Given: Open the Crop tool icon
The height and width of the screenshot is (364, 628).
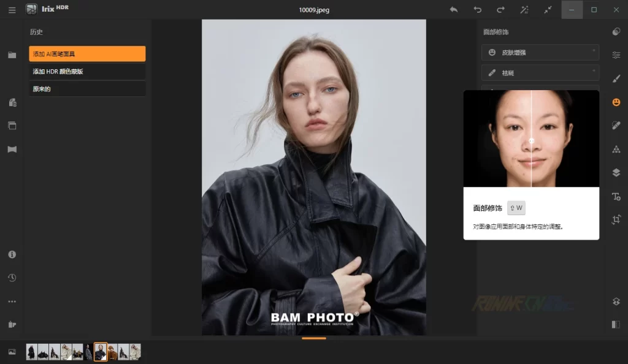Looking at the screenshot, I should (x=616, y=219).
